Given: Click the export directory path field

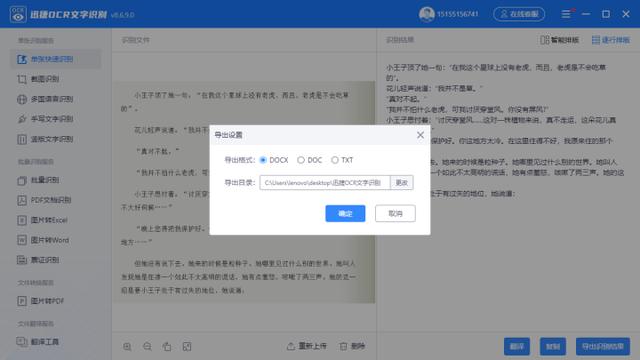Looking at the screenshot, I should [x=325, y=182].
